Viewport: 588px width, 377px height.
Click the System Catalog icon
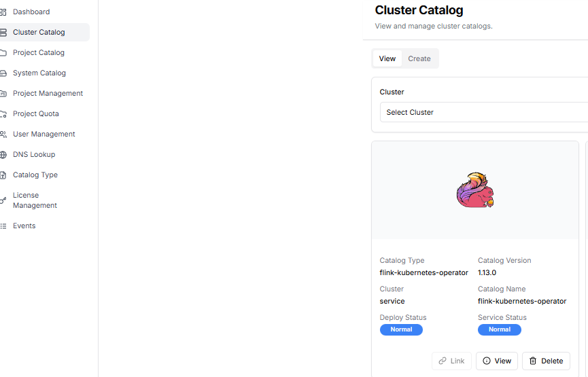3,73
